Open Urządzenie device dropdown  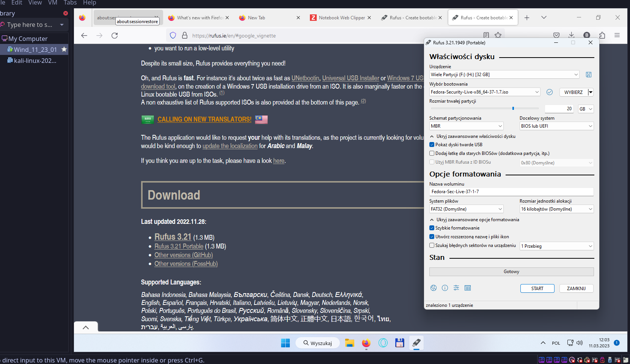504,75
